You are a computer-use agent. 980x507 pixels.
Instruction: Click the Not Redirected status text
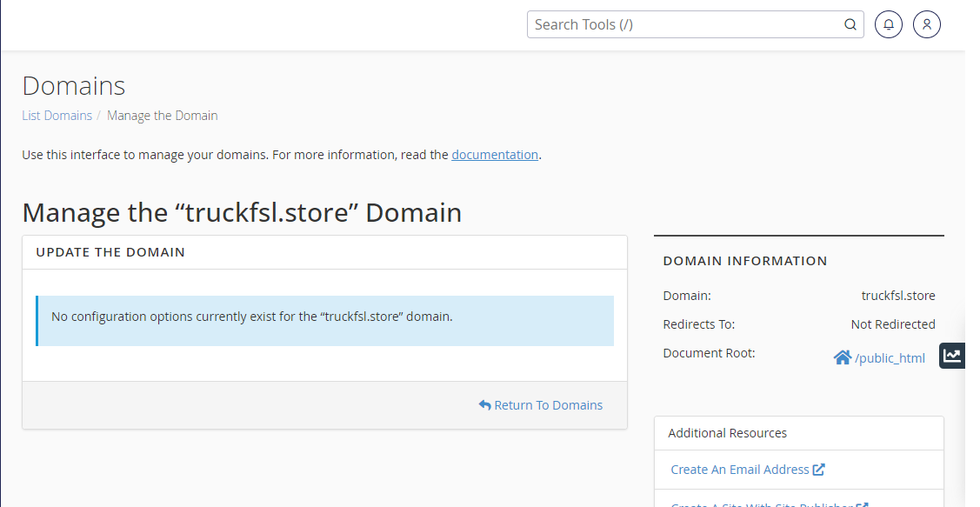893,324
